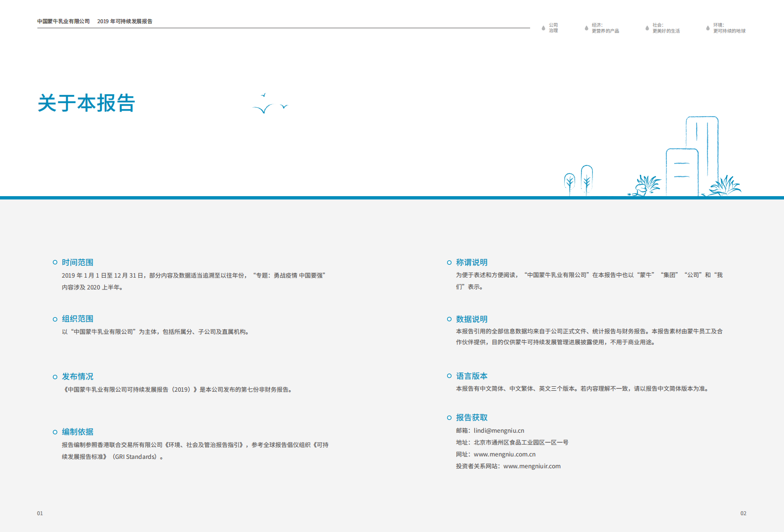Click the two small trees illustration
This screenshot has width=784, height=532.
tap(578, 180)
